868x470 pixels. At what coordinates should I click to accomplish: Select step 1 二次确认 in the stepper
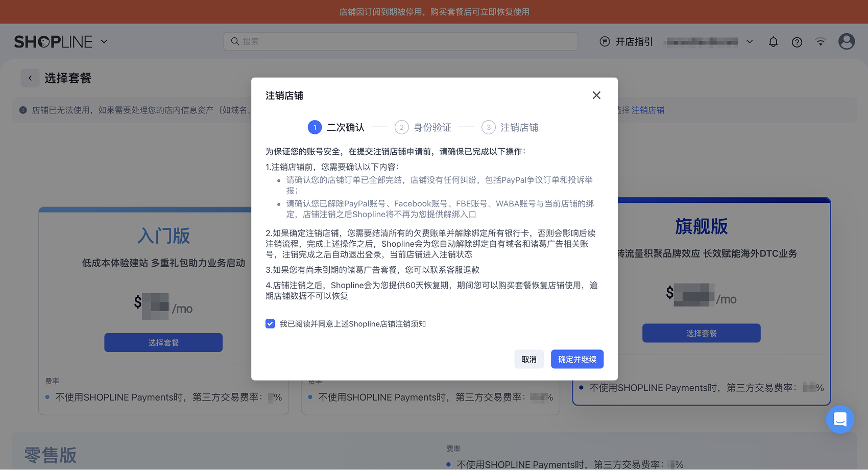click(x=336, y=127)
